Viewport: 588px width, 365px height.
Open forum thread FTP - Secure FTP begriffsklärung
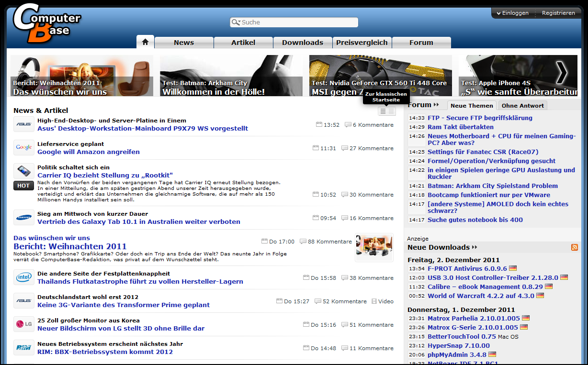480,118
